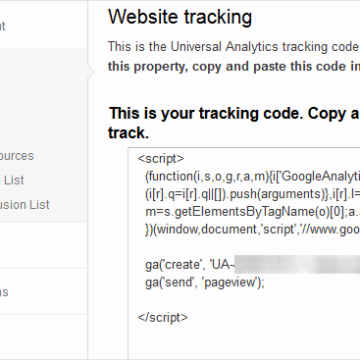Click the "})(window,document,'script'" code line
Screen dimensions: 360x360
point(252,229)
